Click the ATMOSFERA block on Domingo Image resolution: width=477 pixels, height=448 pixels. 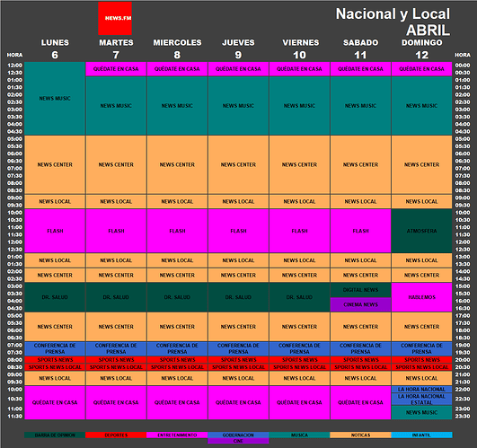(x=421, y=231)
